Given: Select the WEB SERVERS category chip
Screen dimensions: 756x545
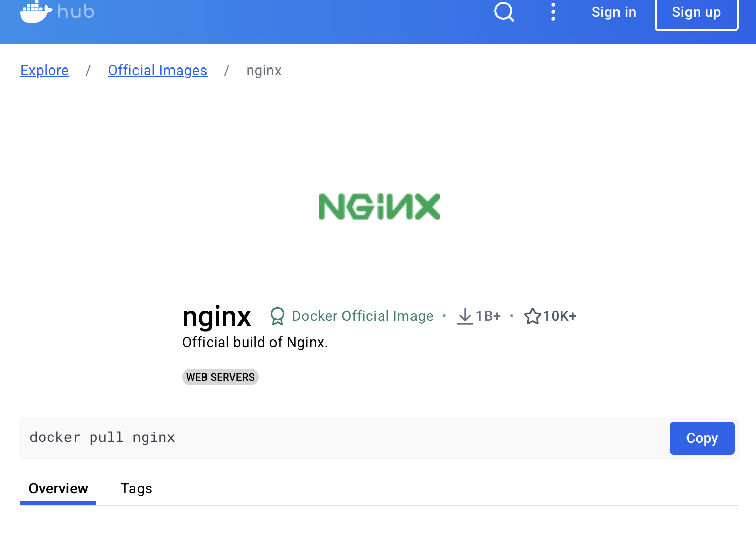Looking at the screenshot, I should 220,377.
